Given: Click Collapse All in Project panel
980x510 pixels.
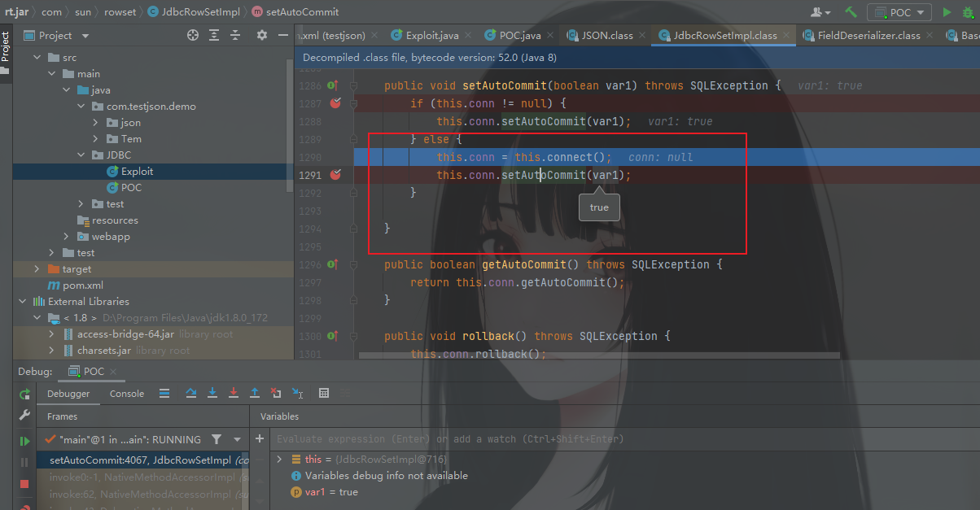Looking at the screenshot, I should 235,36.
